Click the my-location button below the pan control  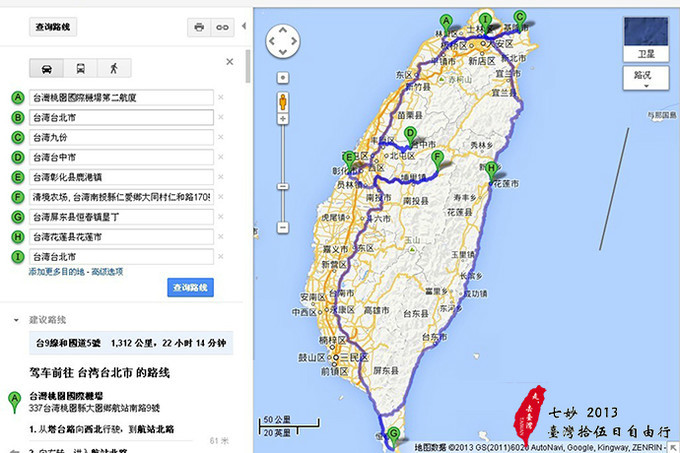point(283,78)
